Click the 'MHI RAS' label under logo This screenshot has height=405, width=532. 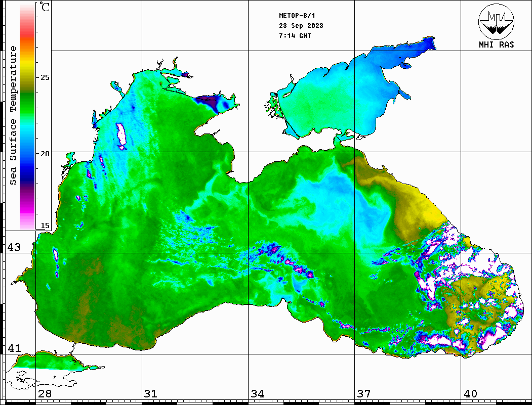[496, 44]
